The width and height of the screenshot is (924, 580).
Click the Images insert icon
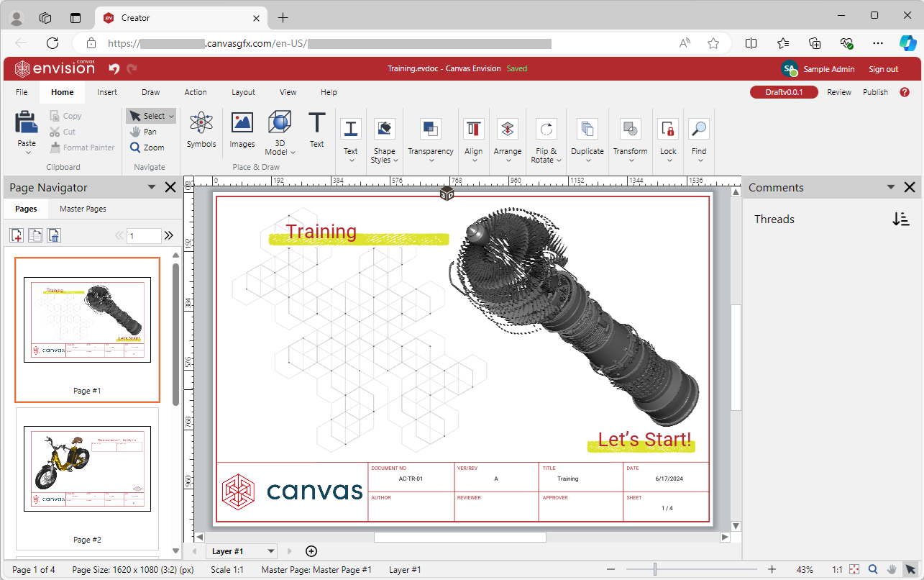point(242,122)
